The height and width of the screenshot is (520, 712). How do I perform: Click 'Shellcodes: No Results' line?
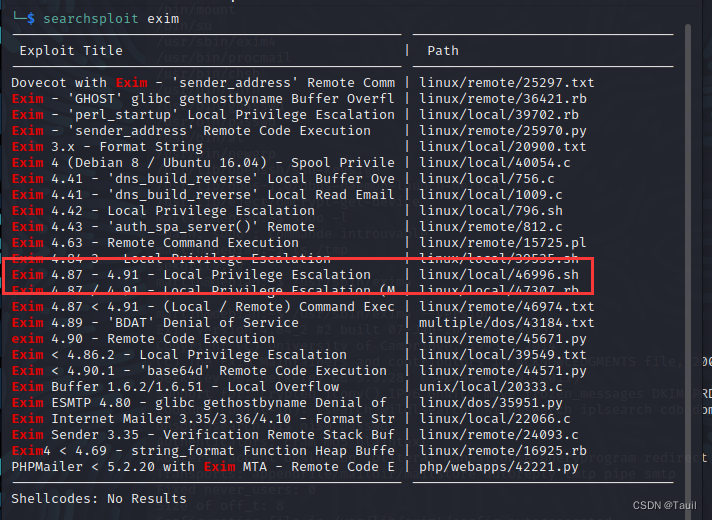99,499
